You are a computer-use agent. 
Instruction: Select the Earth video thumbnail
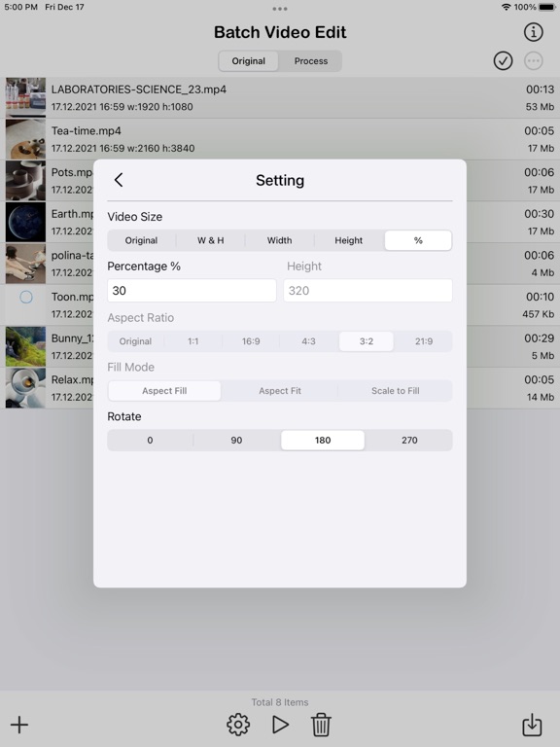[x=25, y=222]
